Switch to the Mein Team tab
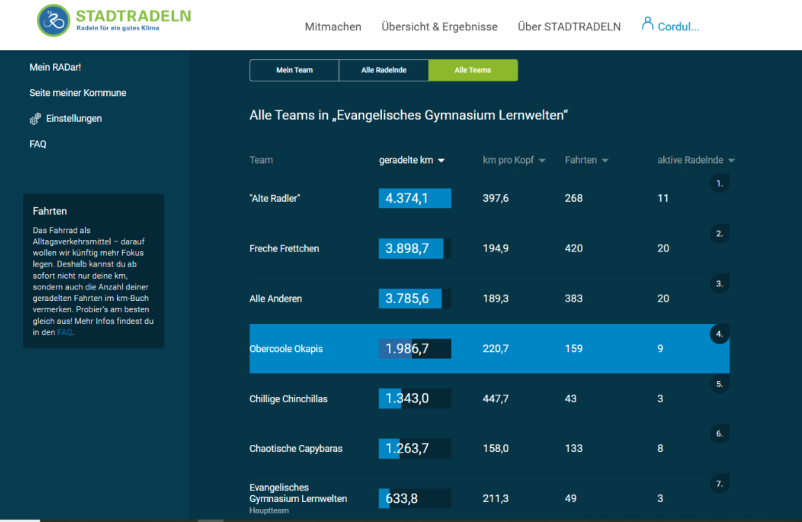The image size is (802, 522). point(294,70)
